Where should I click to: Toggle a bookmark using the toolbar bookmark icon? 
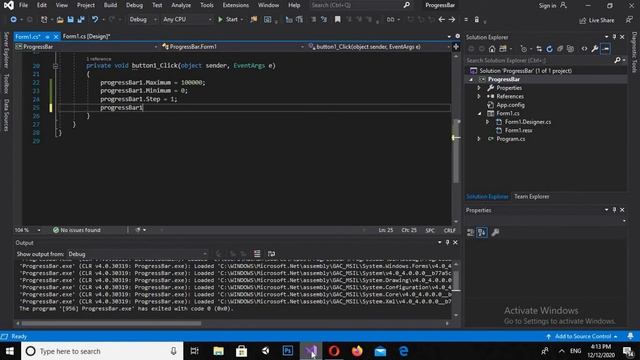click(x=338, y=20)
